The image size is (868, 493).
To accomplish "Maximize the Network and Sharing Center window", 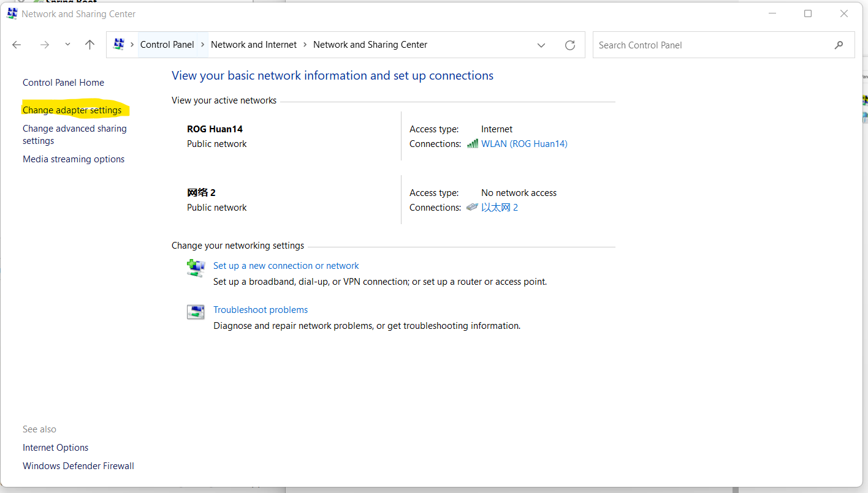I will coord(808,13).
